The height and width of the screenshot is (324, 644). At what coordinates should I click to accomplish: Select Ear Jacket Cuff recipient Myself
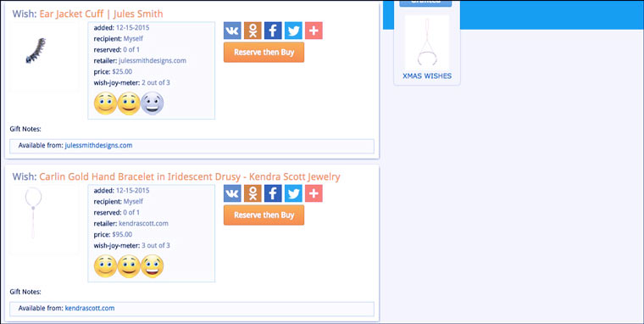tap(133, 39)
